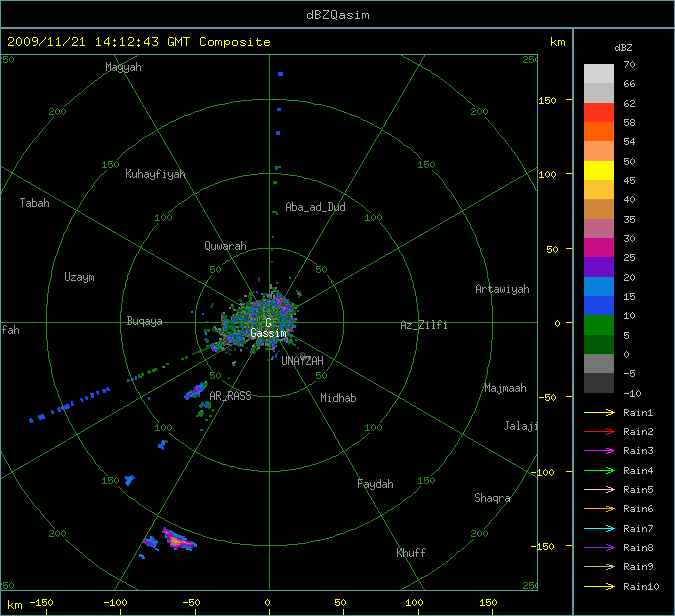The width and height of the screenshot is (675, 616).
Task: Click the -100 tick on bottom km axis
Action: 115,603
